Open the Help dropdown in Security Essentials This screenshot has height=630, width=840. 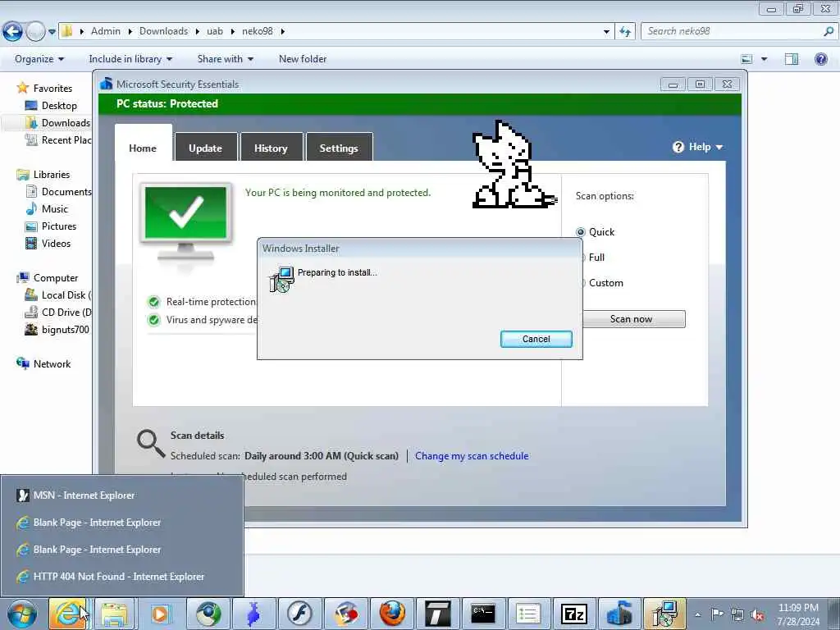pyautogui.click(x=697, y=147)
